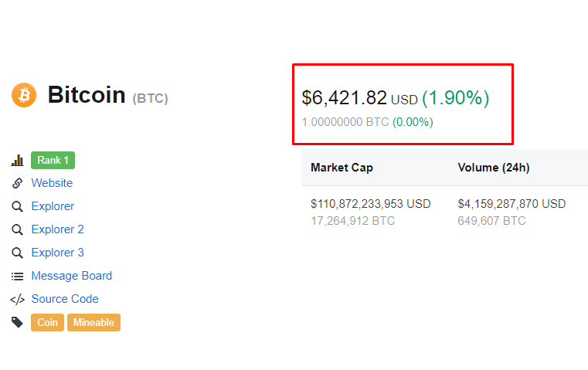The height and width of the screenshot is (370, 588).
Task: Open the Website link
Action: point(52,183)
